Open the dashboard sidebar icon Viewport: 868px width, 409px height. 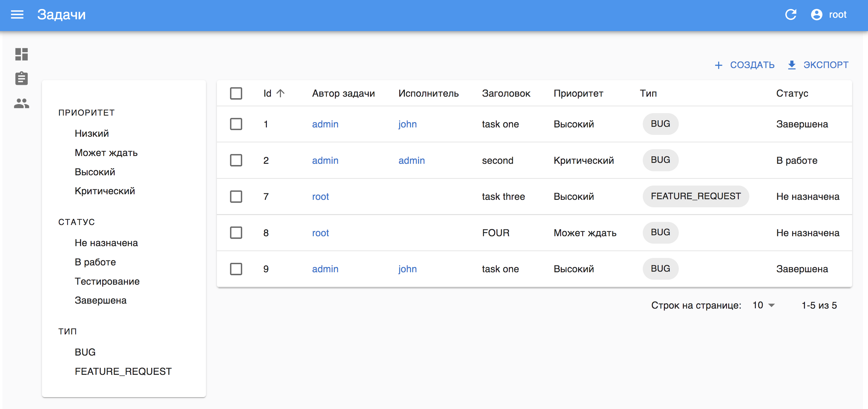pyautogui.click(x=21, y=54)
